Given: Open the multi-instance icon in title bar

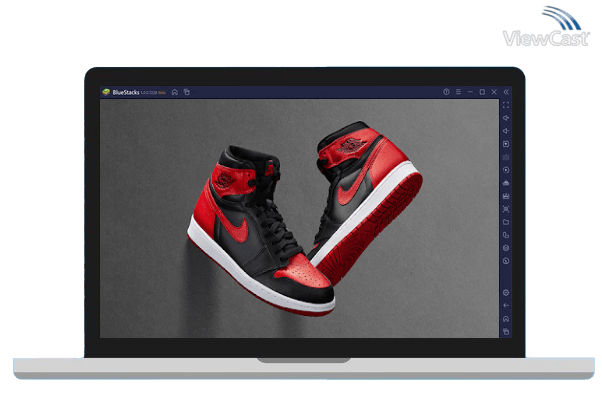Looking at the screenshot, I should point(186,92).
